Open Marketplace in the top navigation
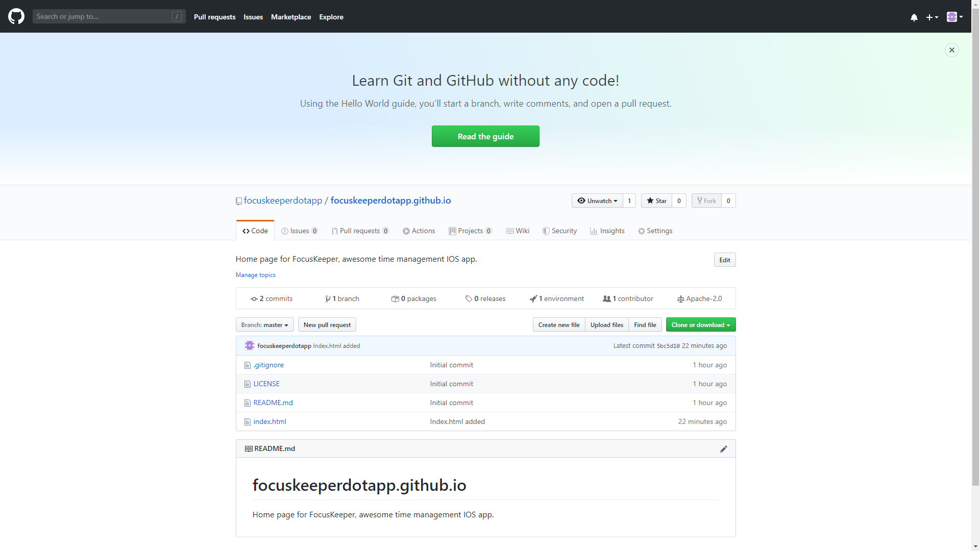The image size is (980, 551). tap(290, 17)
